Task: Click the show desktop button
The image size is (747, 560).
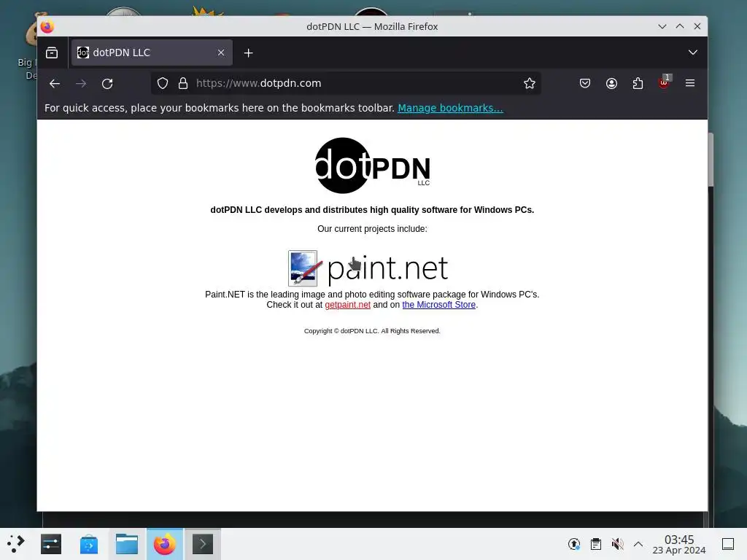Action: (x=728, y=544)
